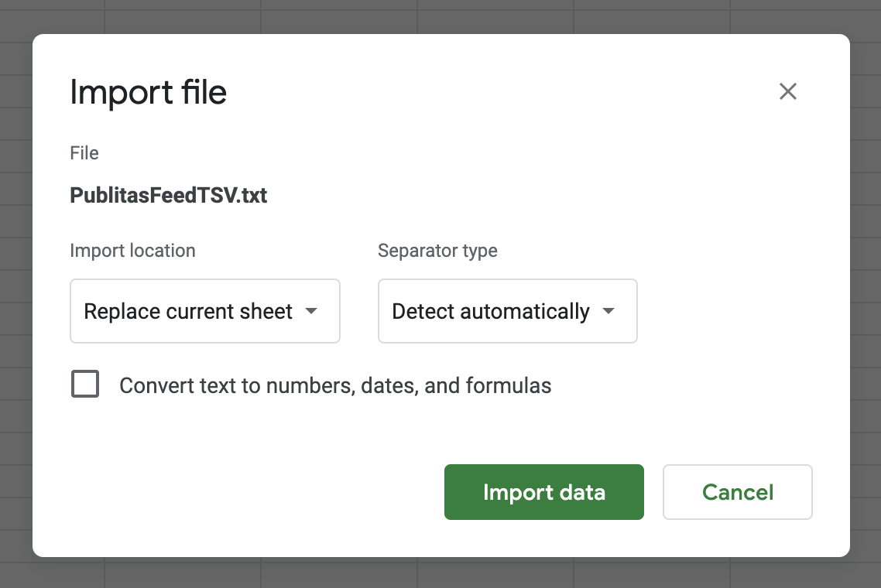The height and width of the screenshot is (588, 881).
Task: Click the Import location label
Action: coord(132,251)
